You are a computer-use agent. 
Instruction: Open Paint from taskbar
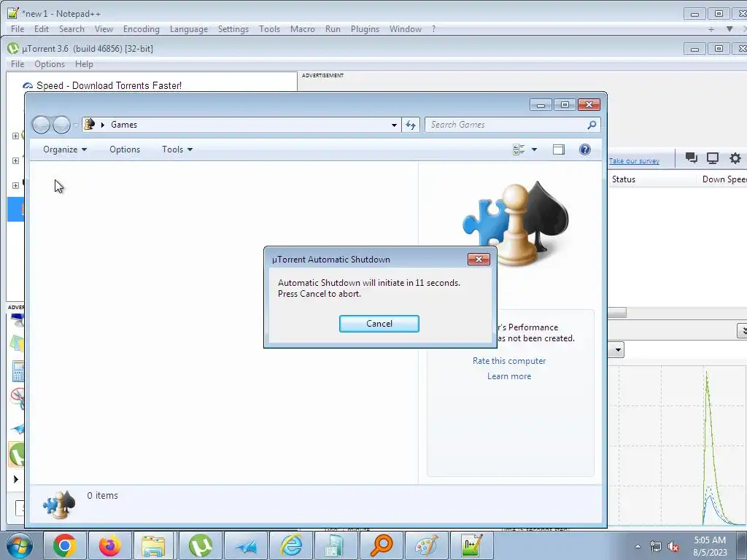(426, 545)
